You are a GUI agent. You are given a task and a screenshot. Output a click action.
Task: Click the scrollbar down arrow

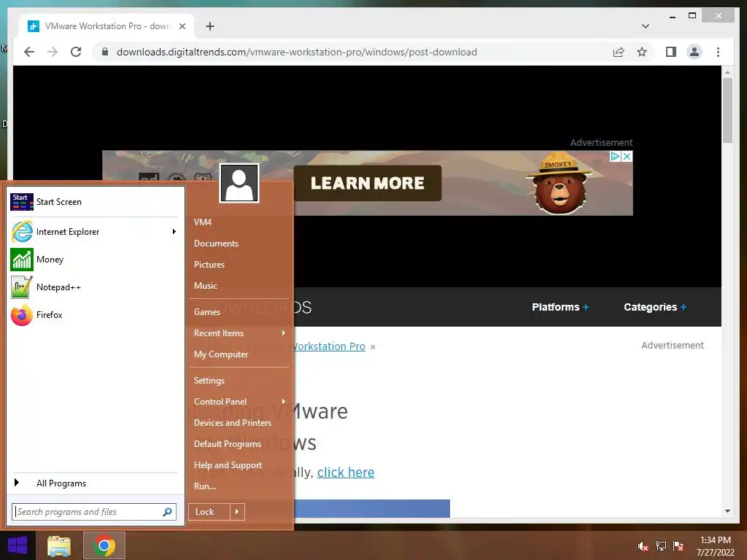coord(727,511)
